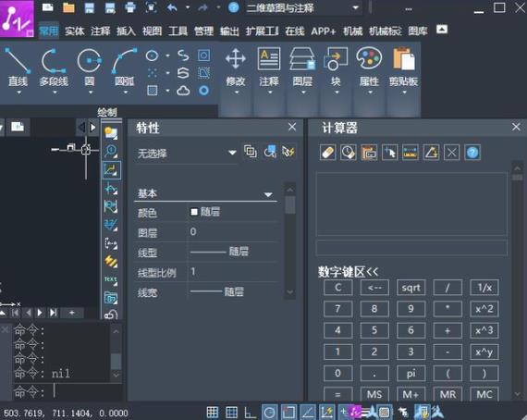527x420 pixels.
Task: Click the sqrt button on calculator
Action: point(411,288)
